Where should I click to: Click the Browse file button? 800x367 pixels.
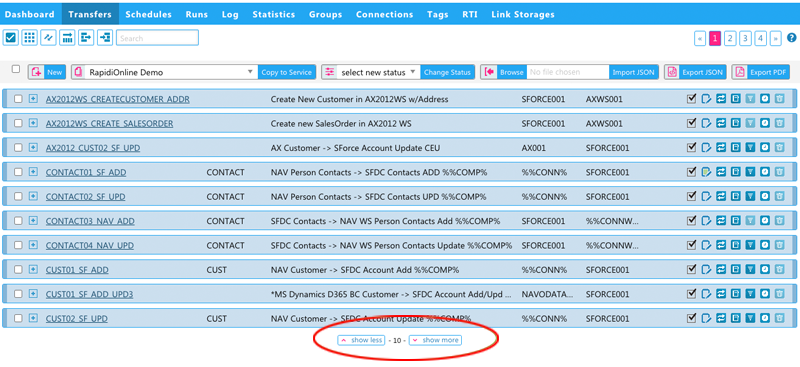[511, 72]
